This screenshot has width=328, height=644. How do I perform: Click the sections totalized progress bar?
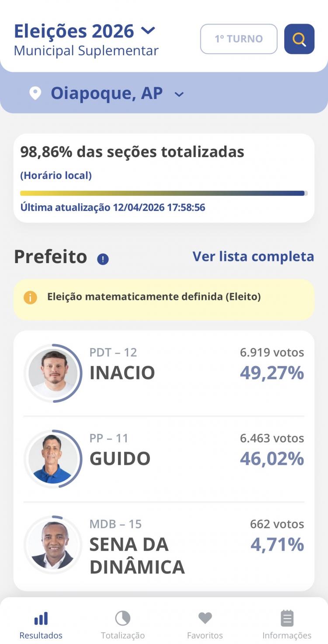coord(164,193)
